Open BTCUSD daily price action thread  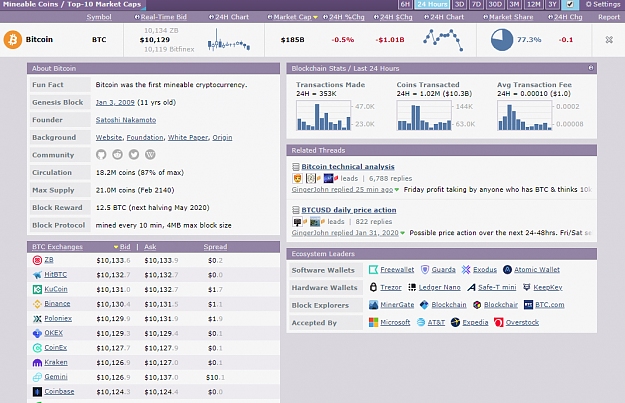pos(349,210)
